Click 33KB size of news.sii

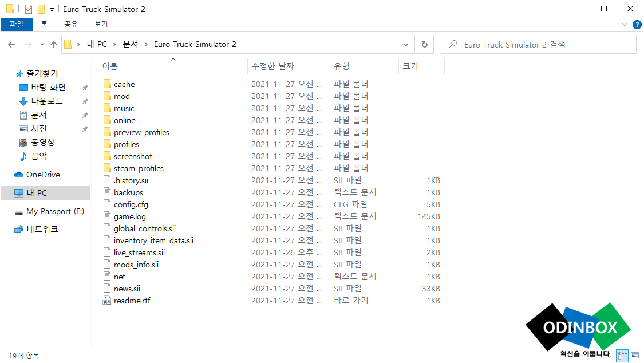pyautogui.click(x=431, y=289)
